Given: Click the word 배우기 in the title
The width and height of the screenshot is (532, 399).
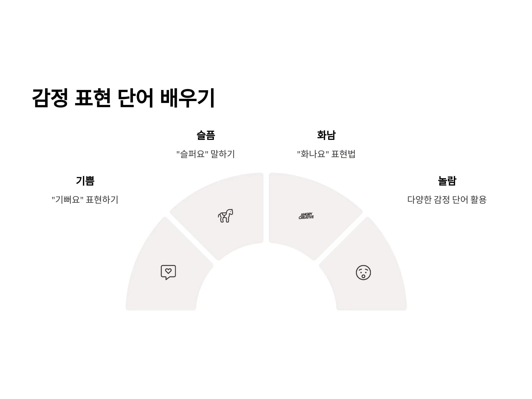Looking at the screenshot, I should click(187, 98).
